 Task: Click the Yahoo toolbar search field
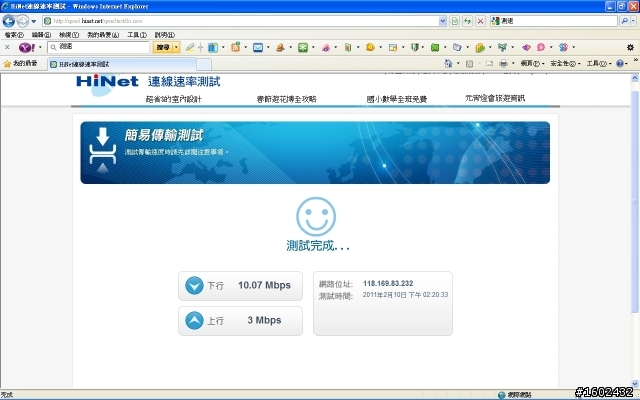pos(98,47)
